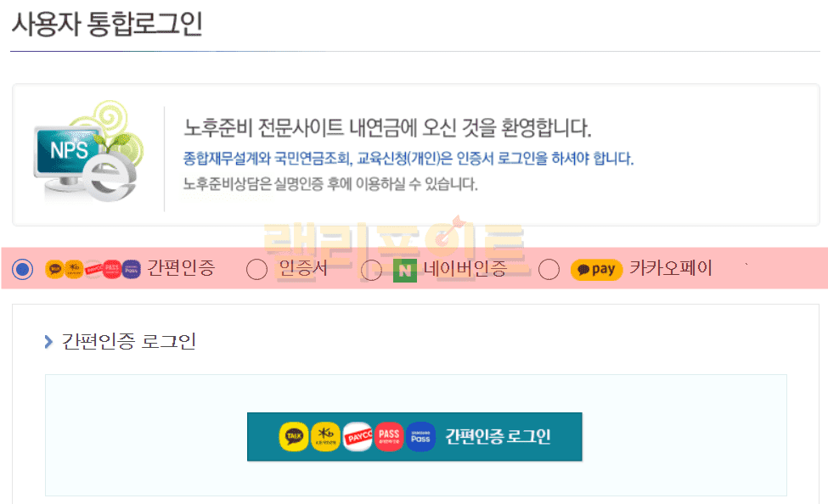Click the red PASS icon in login button
This screenshot has height=504, width=828.
coord(389,437)
